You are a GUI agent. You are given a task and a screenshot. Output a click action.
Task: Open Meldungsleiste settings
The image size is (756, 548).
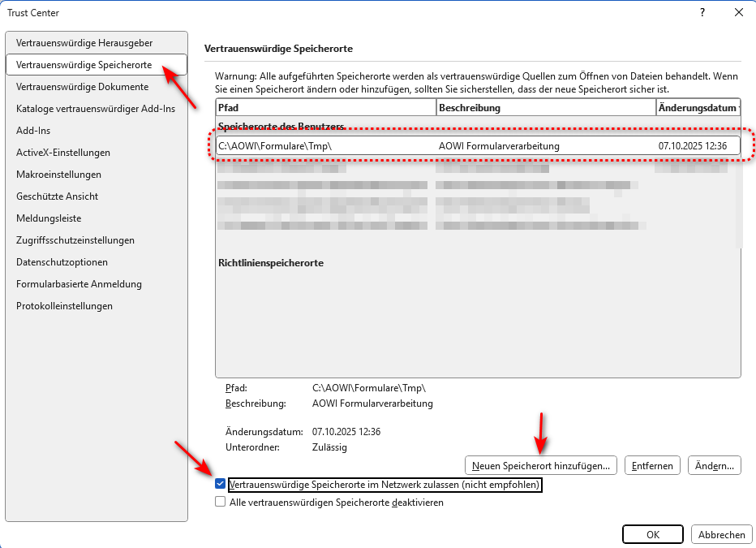(49, 218)
